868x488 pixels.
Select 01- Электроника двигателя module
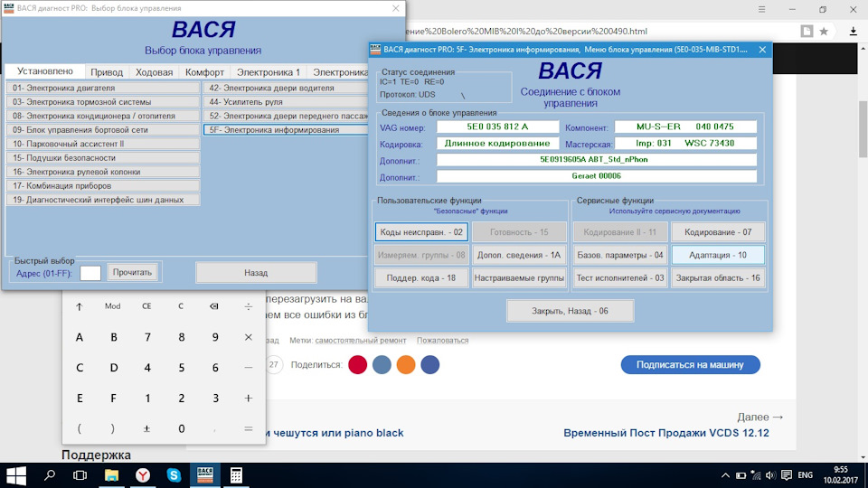tap(103, 88)
